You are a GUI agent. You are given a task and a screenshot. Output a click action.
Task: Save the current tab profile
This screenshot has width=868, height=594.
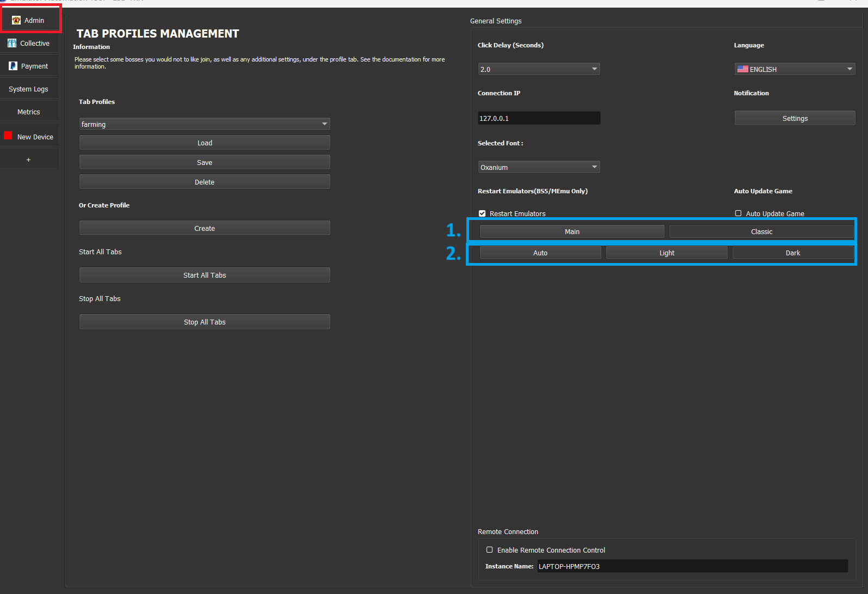[x=205, y=162]
